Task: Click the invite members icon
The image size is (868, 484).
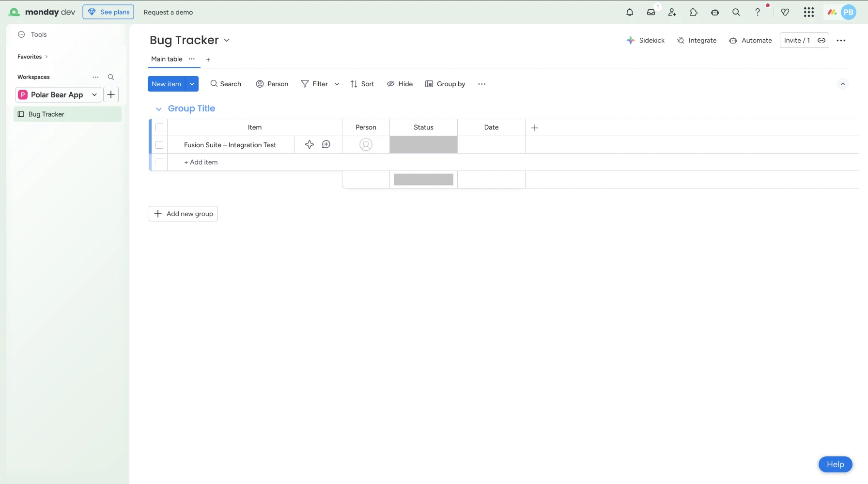Action: tap(672, 13)
